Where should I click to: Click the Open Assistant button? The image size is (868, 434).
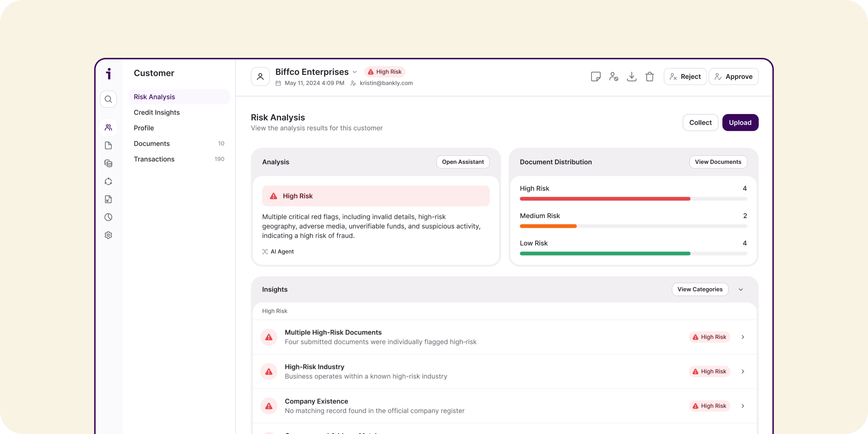[463, 162]
